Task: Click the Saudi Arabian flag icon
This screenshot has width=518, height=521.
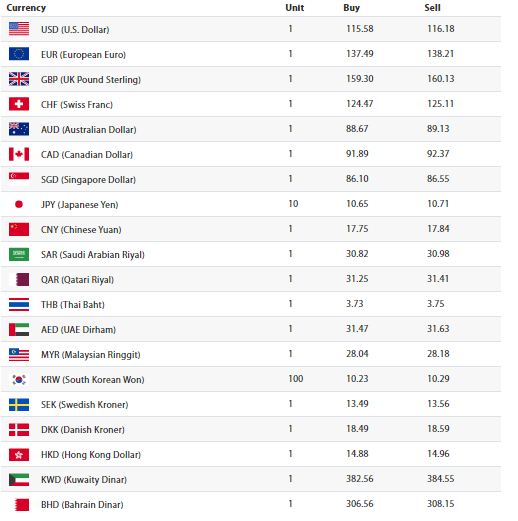Action: point(19,254)
